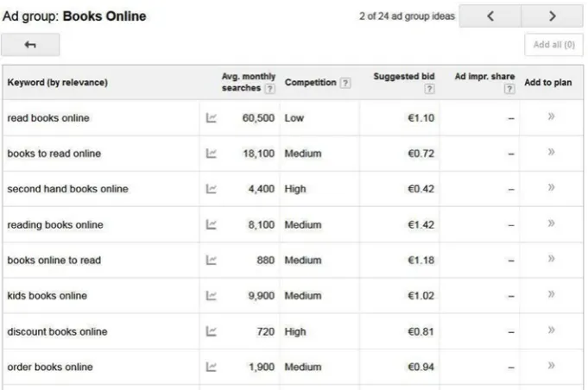588x390 pixels.
Task: Show trend chart for reading books online
Action: coord(212,225)
